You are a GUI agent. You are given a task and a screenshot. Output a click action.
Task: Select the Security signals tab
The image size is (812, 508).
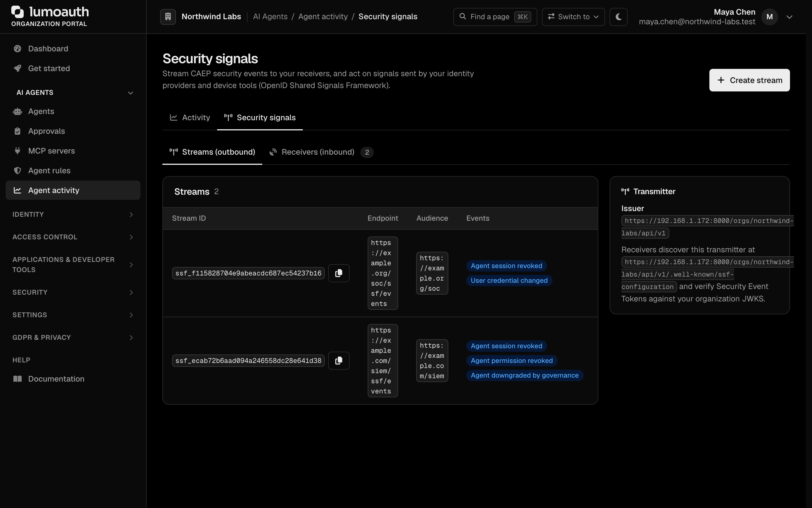click(260, 118)
